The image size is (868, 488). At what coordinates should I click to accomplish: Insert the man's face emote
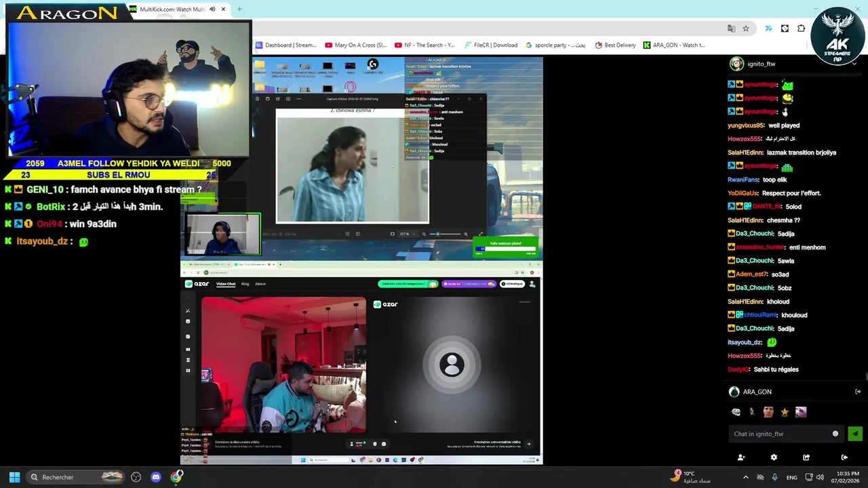tap(768, 411)
